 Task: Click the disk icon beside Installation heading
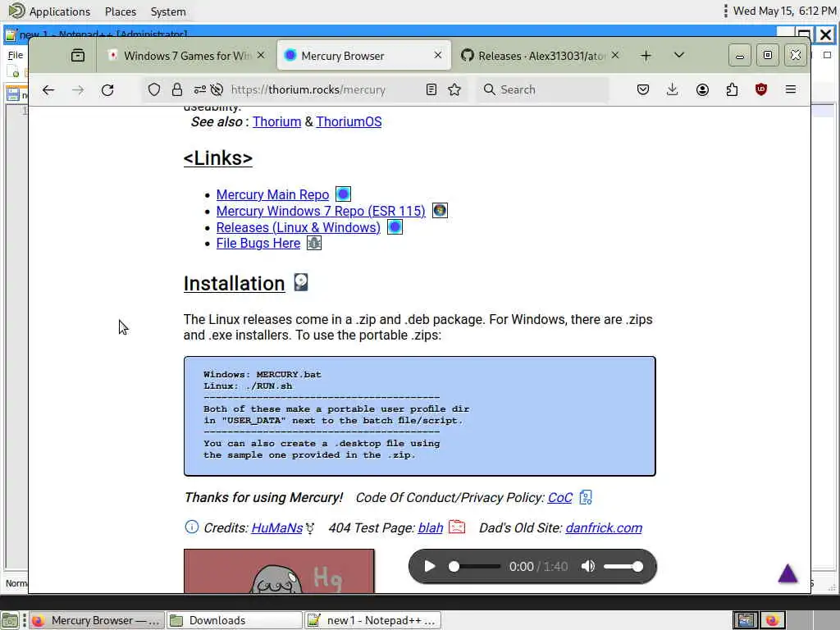(x=301, y=282)
